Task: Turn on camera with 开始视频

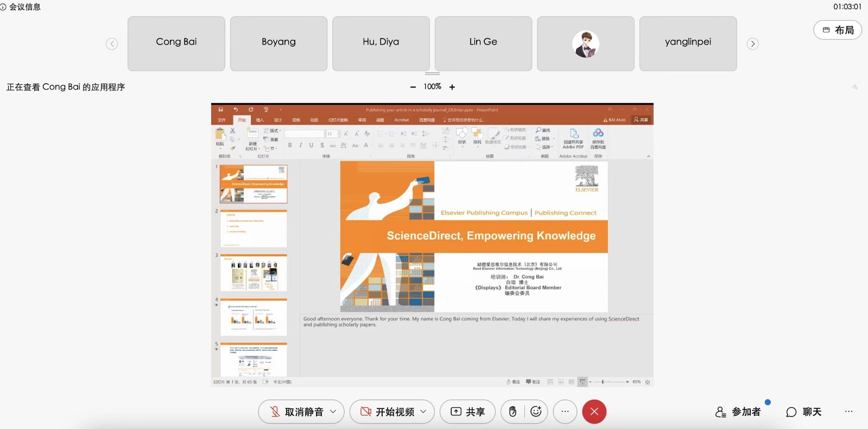Action: 389,412
